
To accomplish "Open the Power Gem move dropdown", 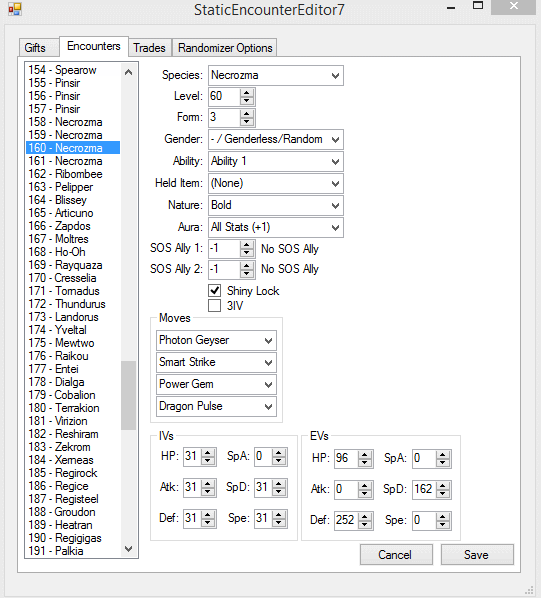I will point(216,384).
